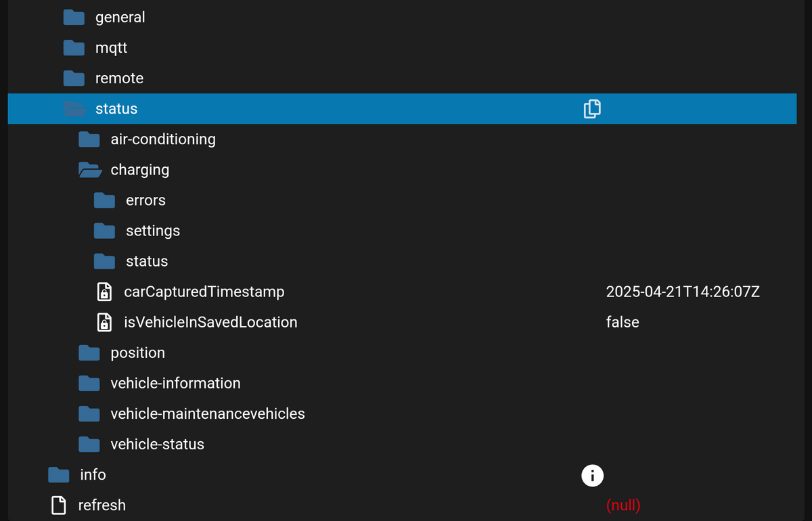Click the locked file icon beside carCapturedTimestamp

click(104, 292)
